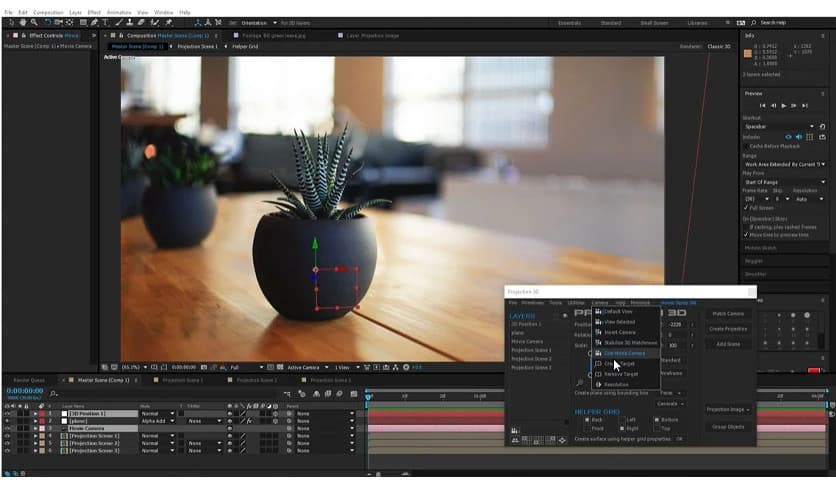Open the Composition menu
This screenshot has width=836, height=484.
pos(48,12)
